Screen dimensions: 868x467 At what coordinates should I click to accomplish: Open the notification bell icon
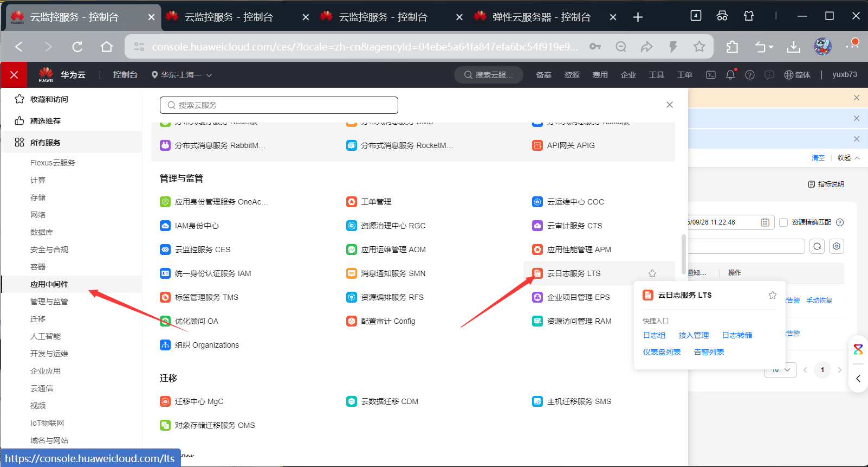coord(730,75)
